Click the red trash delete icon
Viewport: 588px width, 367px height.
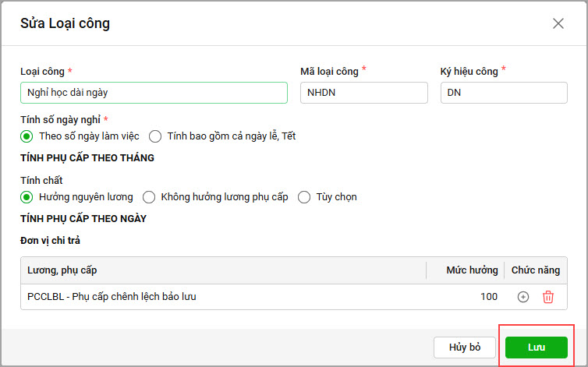coord(548,297)
